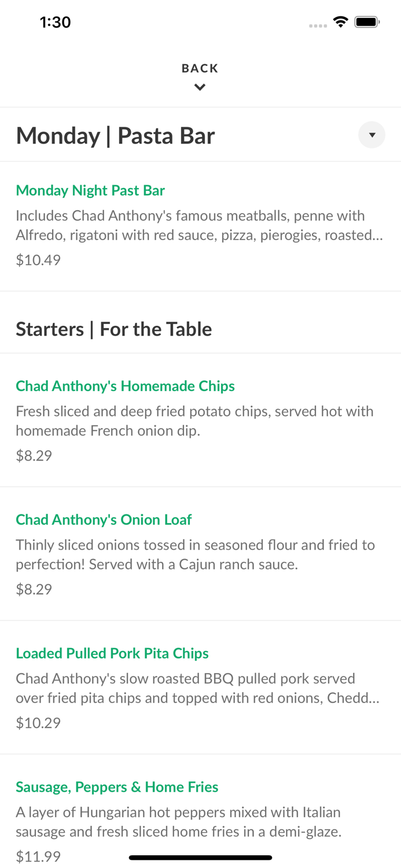
Task: Tap the BACK label at the top
Action: 200,68
